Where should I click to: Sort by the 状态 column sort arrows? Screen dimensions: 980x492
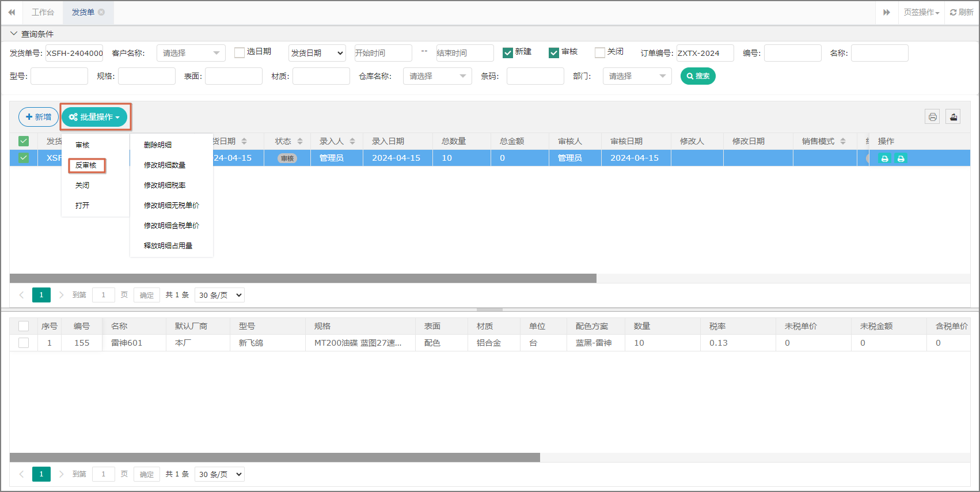[300, 141]
